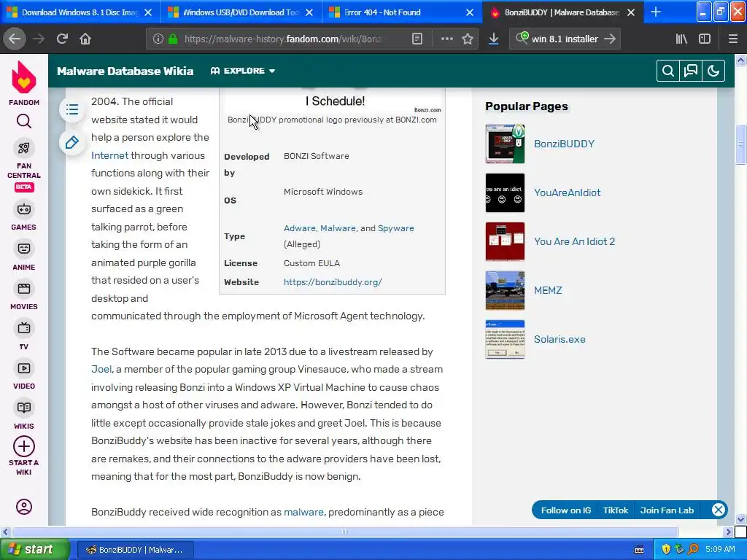Click the edit pencil icon
747x560 pixels.
72,142
